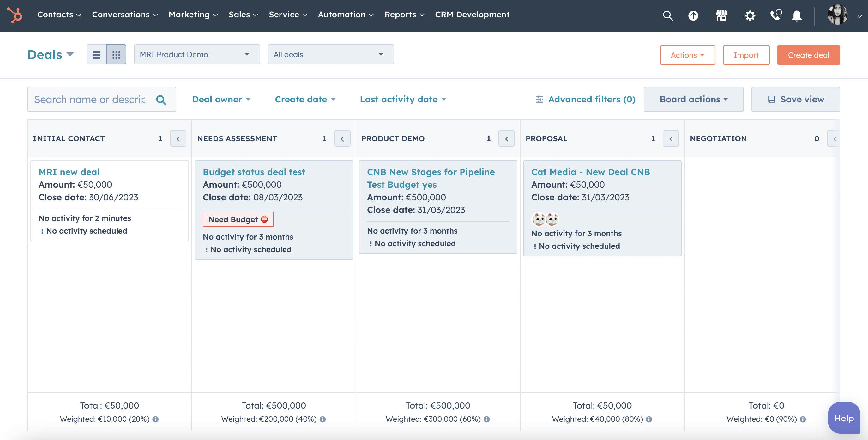Open the Create date filter

pyautogui.click(x=305, y=100)
